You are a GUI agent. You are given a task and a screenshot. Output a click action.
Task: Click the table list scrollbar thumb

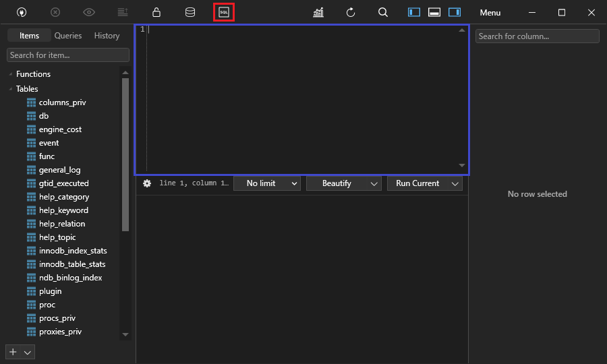[x=125, y=155]
